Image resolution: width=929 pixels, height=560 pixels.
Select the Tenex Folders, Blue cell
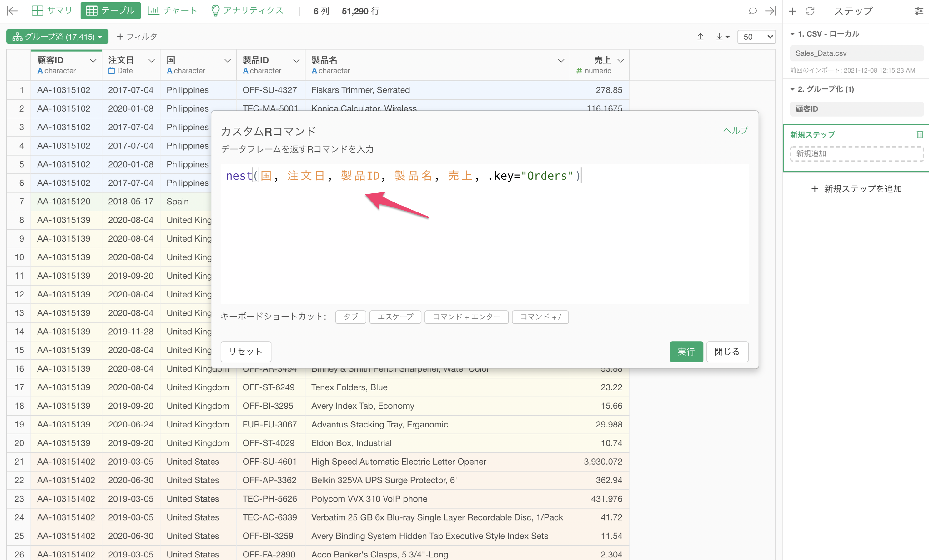click(437, 387)
